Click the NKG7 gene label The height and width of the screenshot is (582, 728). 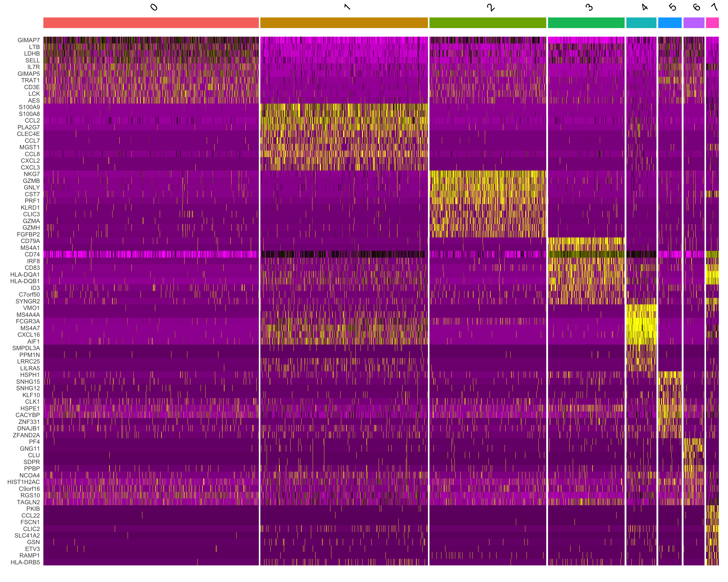[32, 174]
